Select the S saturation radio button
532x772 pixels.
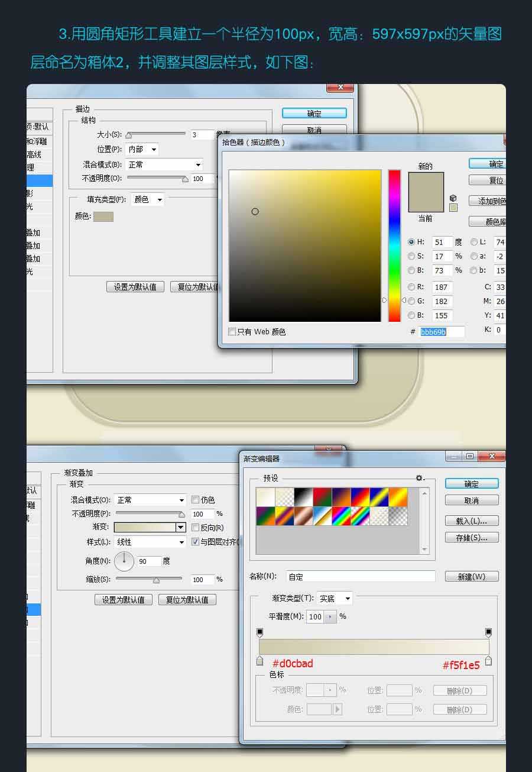pos(411,256)
